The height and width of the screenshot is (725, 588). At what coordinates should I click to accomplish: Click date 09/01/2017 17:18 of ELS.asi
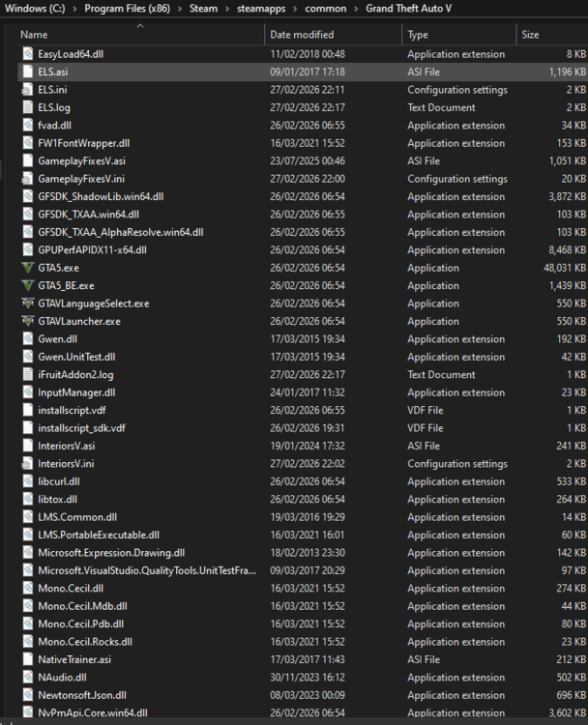(x=308, y=72)
